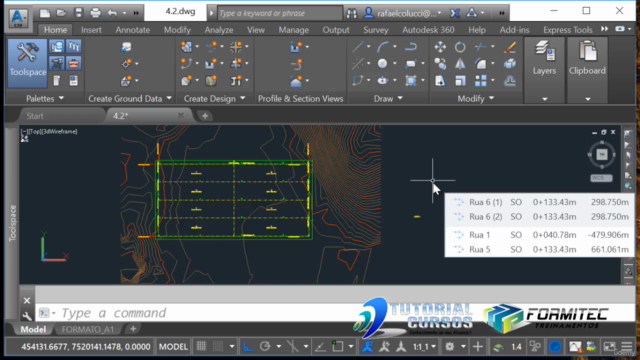Switch to FORMATO_A1 layout tab
Viewport: 640px width, 360px height.
click(x=88, y=329)
